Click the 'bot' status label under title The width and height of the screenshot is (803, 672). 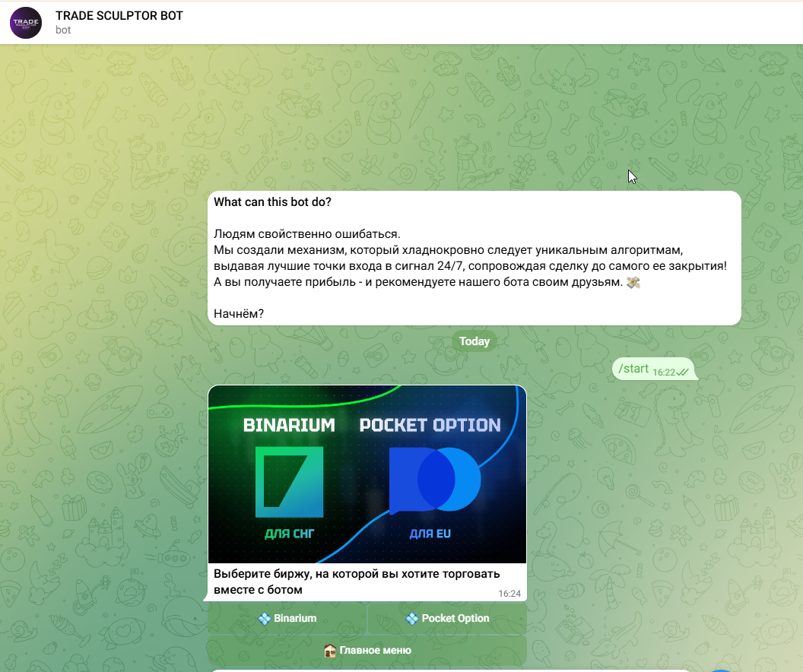pos(63,30)
